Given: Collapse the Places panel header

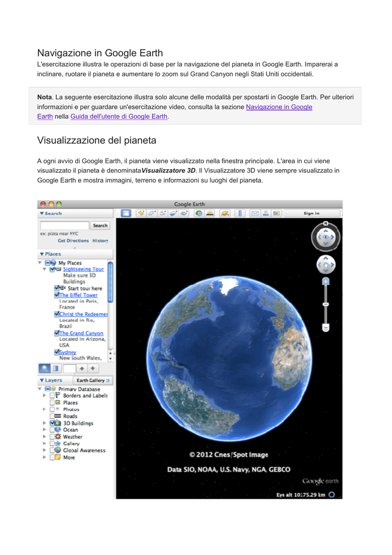Looking at the screenshot, I should (75, 254).
